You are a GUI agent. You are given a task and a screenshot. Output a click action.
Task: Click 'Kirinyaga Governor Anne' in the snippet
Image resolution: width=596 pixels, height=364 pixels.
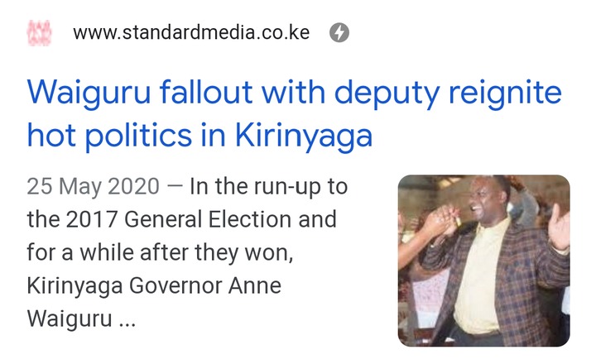(154, 285)
